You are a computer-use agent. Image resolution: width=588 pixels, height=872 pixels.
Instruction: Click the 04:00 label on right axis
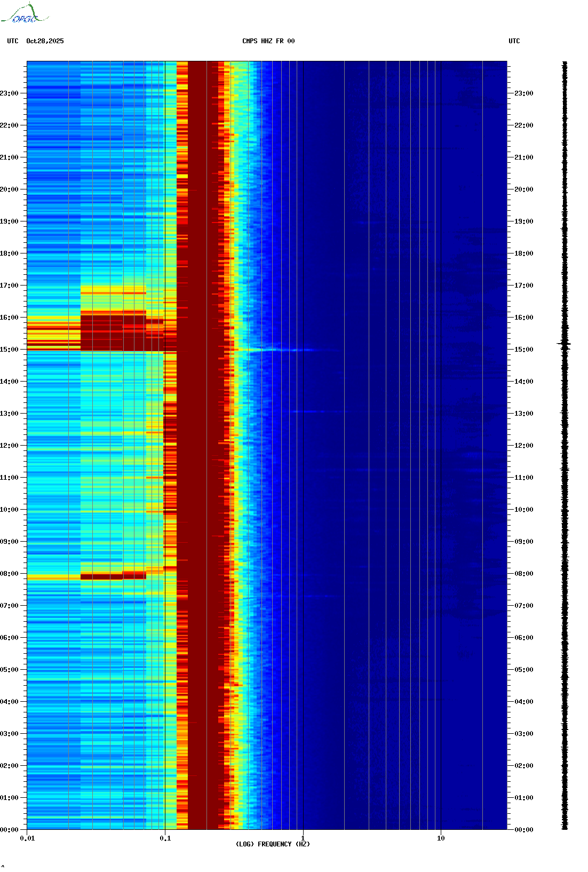[523, 702]
